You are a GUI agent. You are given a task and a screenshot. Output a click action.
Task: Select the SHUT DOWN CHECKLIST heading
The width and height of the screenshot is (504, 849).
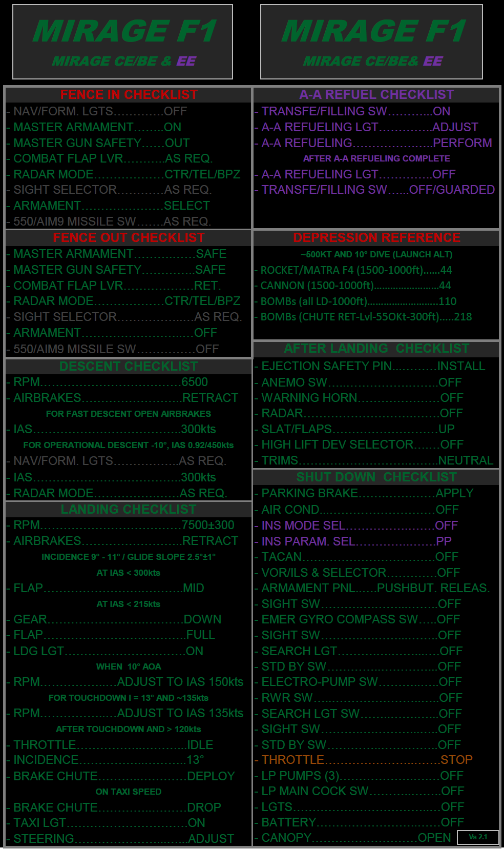[x=376, y=477]
